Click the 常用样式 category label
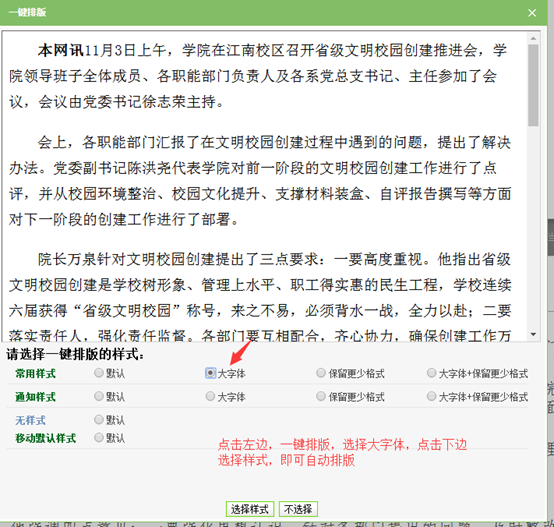This screenshot has width=554, height=527. (x=35, y=374)
